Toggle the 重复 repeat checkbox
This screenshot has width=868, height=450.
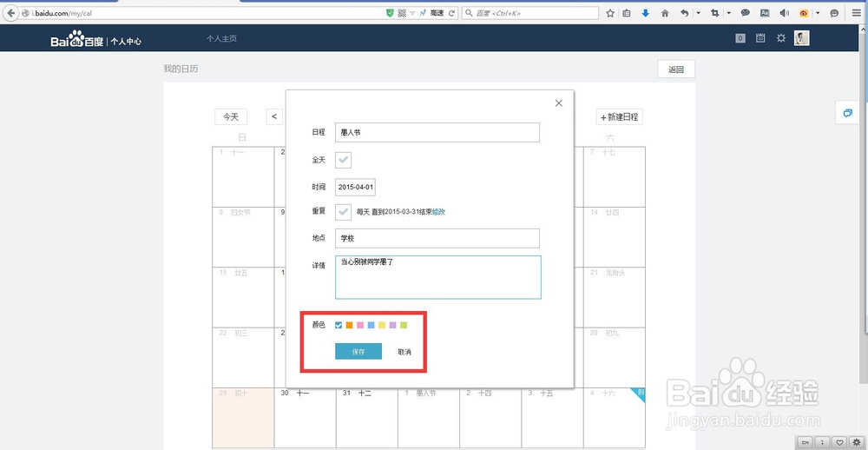343,212
